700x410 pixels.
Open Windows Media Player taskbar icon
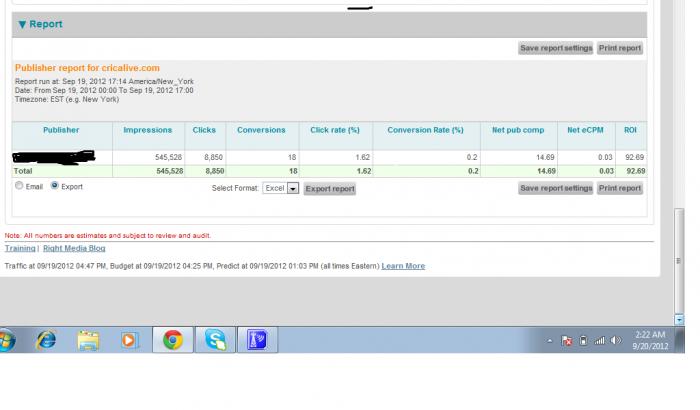tap(129, 340)
